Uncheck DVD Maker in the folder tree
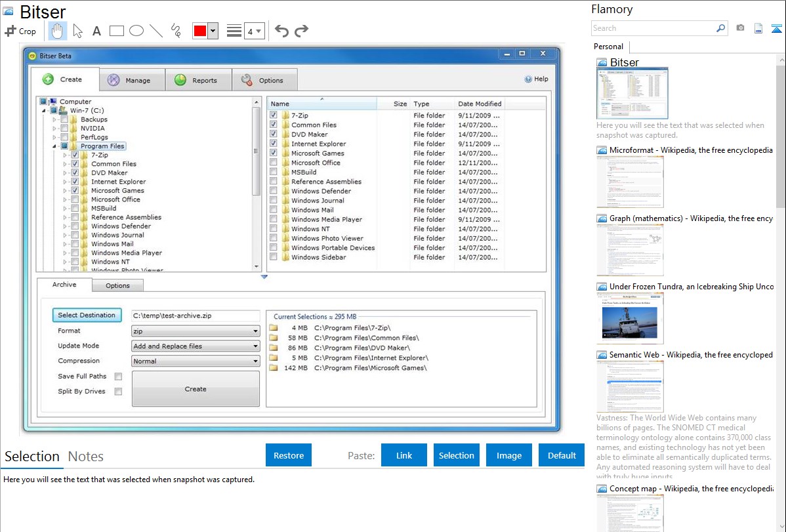Viewport: 786px width, 532px height. coord(75,173)
